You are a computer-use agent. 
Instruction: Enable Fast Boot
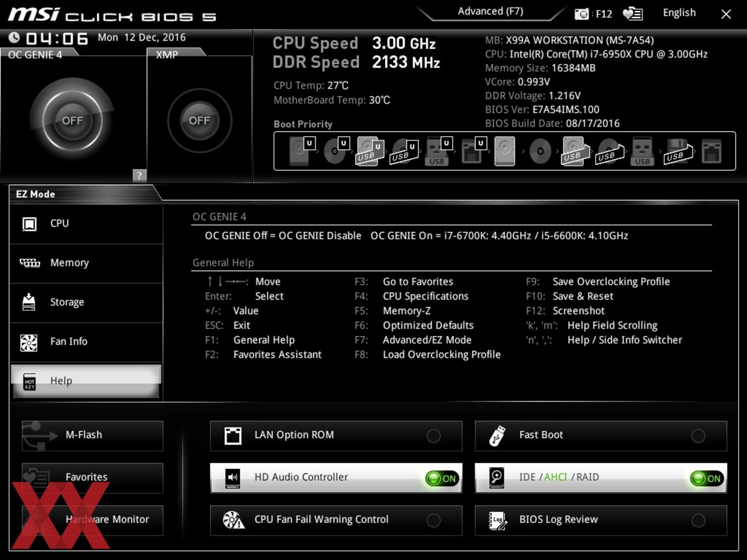click(601, 436)
